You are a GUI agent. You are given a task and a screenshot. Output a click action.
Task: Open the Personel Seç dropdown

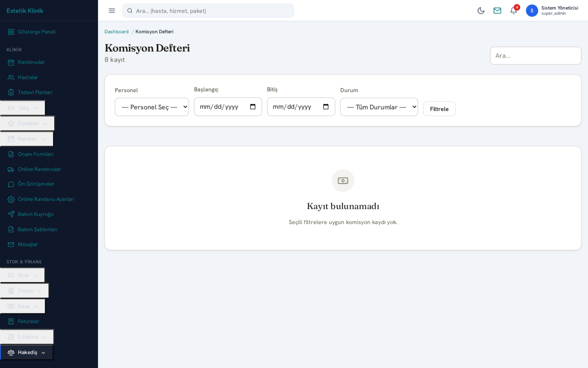tap(152, 107)
